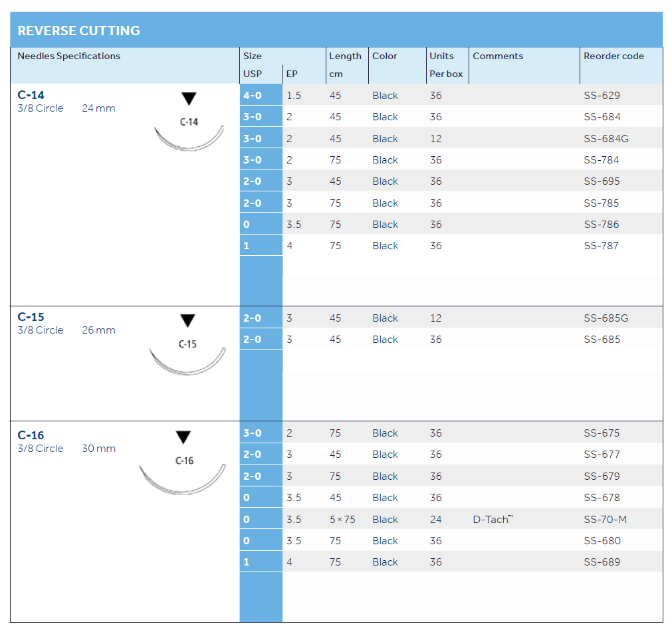Click the black triangle symbol above C-15 needle
The width and height of the screenshot is (672, 630).
point(188,321)
